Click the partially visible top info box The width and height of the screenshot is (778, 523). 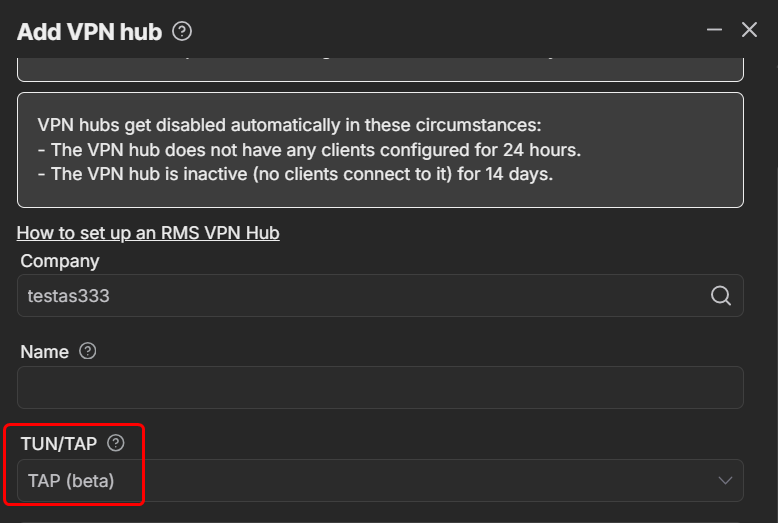click(380, 68)
